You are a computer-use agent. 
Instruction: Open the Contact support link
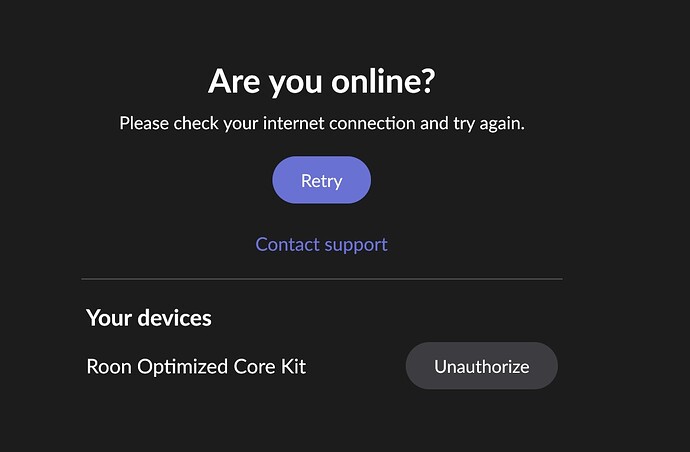click(321, 244)
